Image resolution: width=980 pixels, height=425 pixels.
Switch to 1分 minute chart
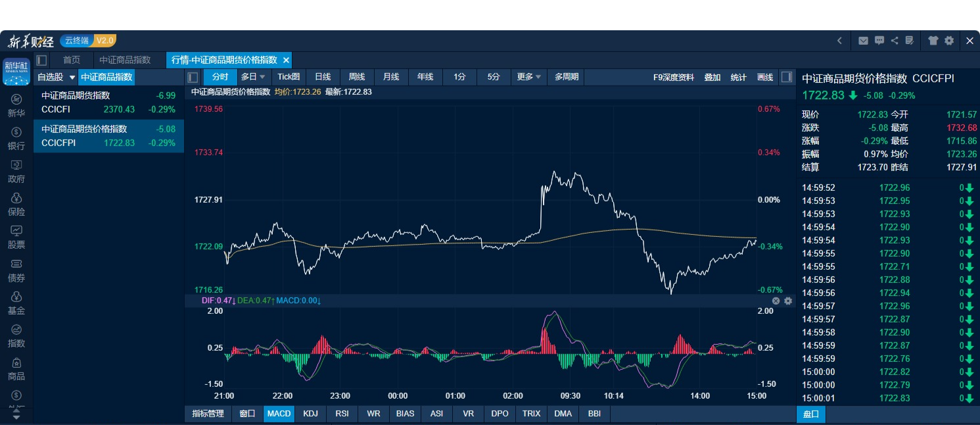[459, 77]
